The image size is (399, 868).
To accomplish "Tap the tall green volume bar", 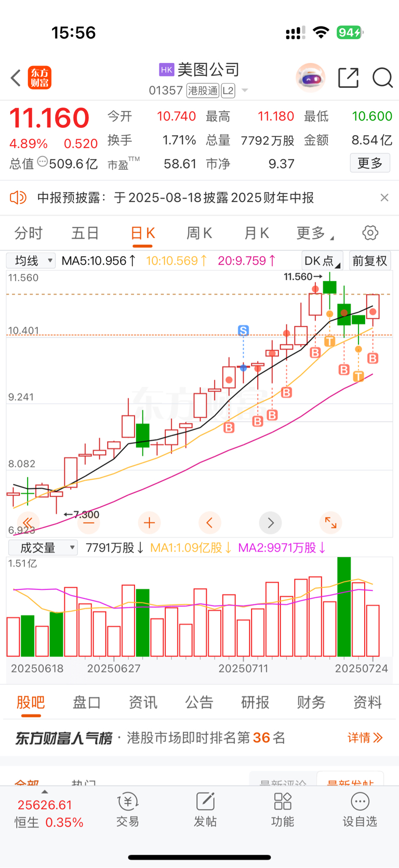I will 344,607.
